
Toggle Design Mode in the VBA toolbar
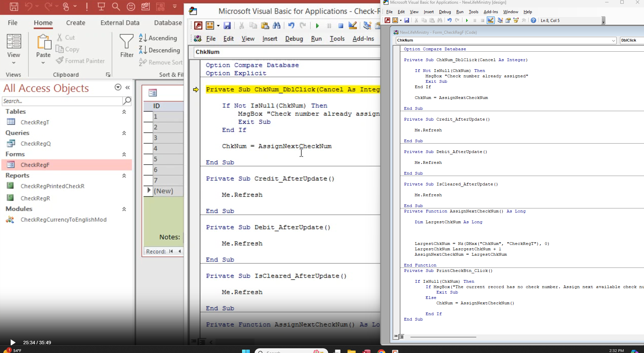[x=491, y=20]
